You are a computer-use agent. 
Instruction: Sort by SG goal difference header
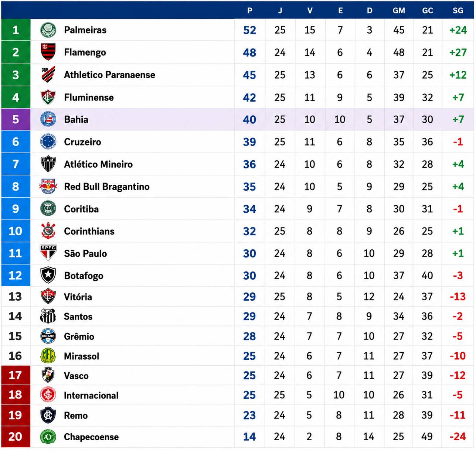click(x=458, y=11)
